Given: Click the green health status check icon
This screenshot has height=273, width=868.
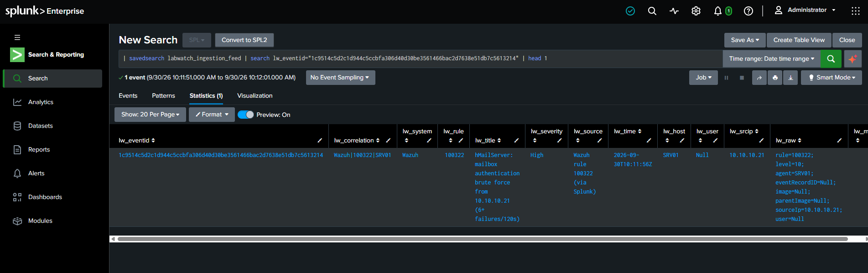Looking at the screenshot, I should [630, 11].
